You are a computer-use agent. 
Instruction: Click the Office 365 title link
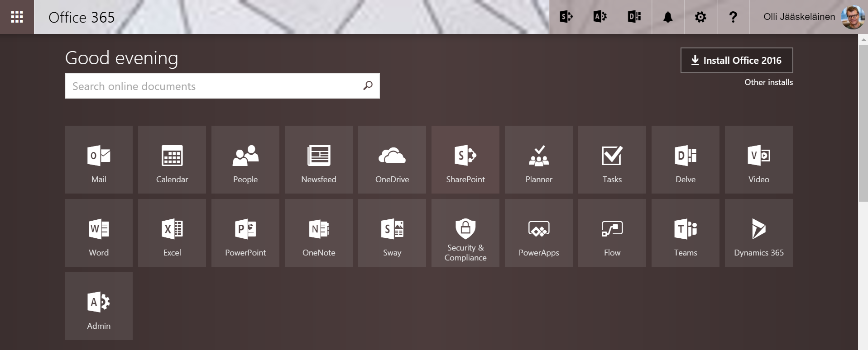click(82, 17)
